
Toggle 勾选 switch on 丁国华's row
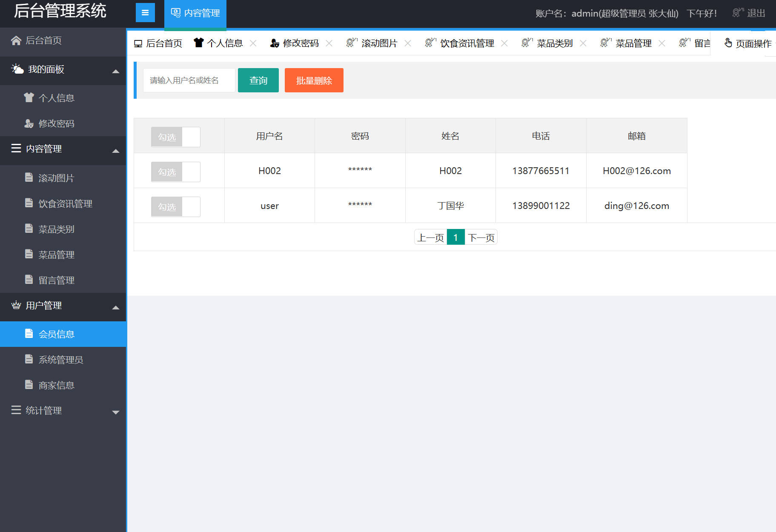pos(175,206)
